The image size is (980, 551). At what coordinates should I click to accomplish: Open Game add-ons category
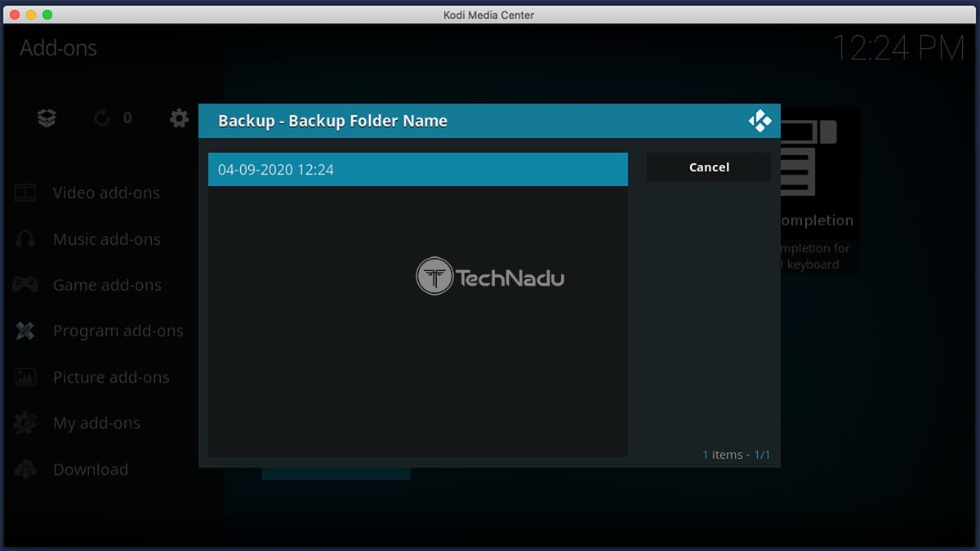[x=107, y=286]
